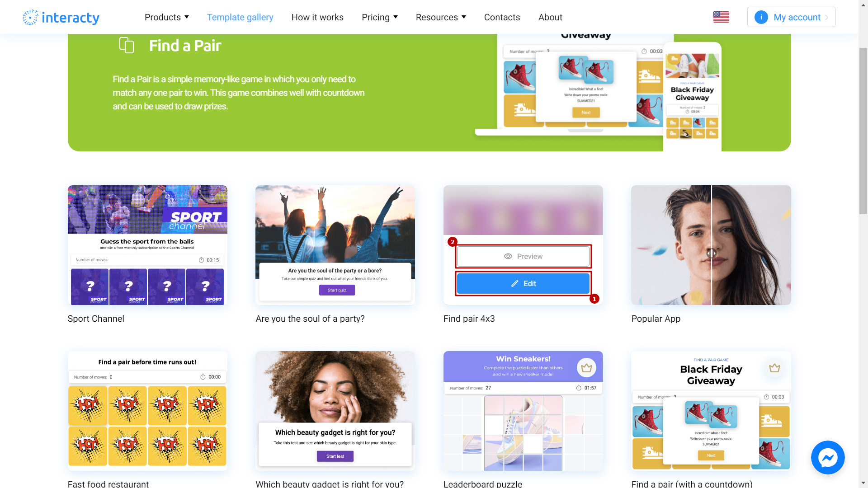Image resolution: width=868 pixels, height=488 pixels.
Task: Click the Sport Channel template thumbnail
Action: pyautogui.click(x=147, y=245)
